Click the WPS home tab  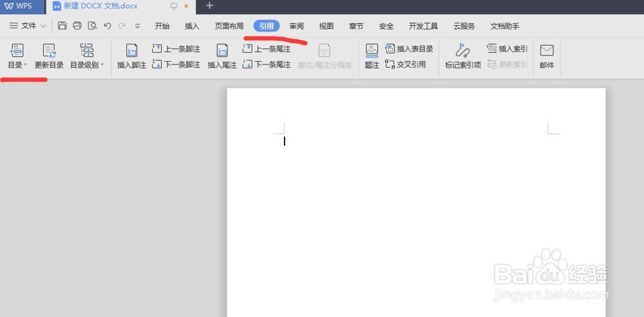(21, 6)
